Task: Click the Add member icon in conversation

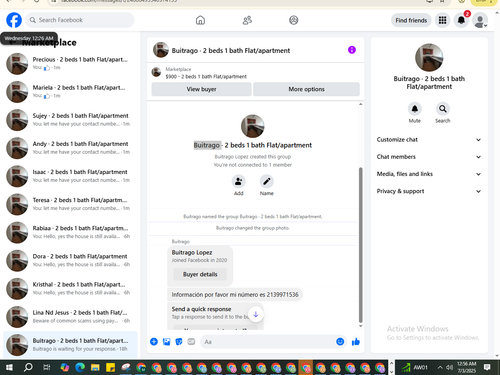Action: [x=239, y=181]
